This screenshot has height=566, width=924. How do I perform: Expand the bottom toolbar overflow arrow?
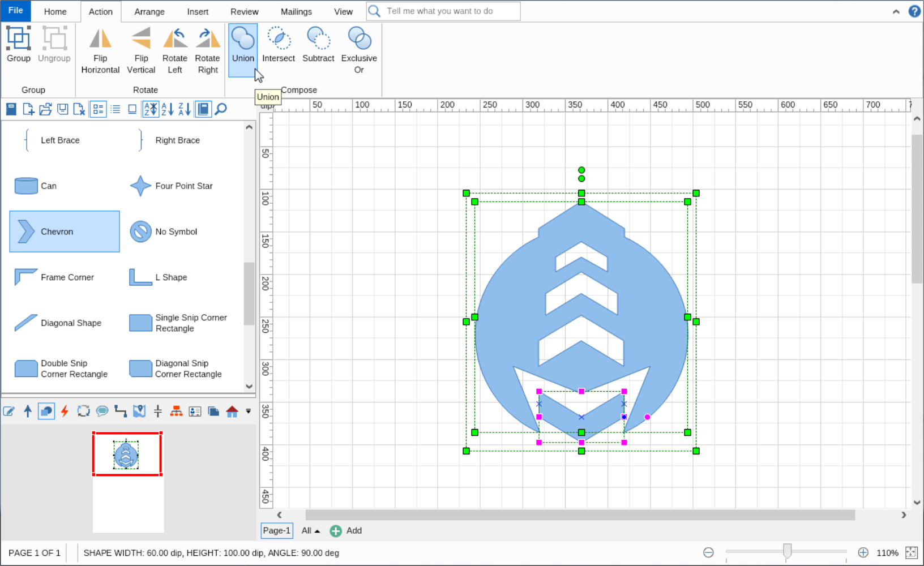click(x=248, y=412)
